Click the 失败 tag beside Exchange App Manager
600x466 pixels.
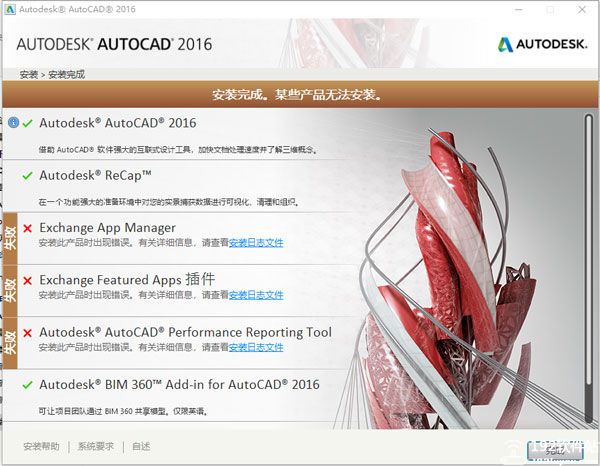coord(10,236)
